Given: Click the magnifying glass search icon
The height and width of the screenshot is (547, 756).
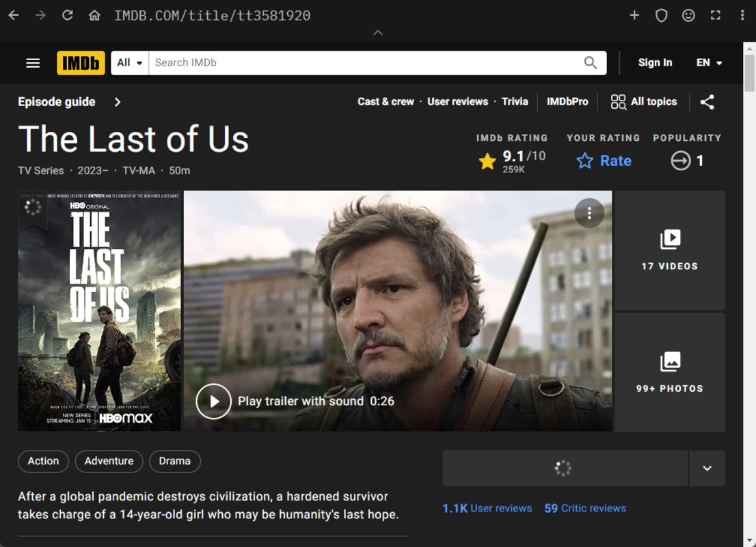Looking at the screenshot, I should click(591, 63).
